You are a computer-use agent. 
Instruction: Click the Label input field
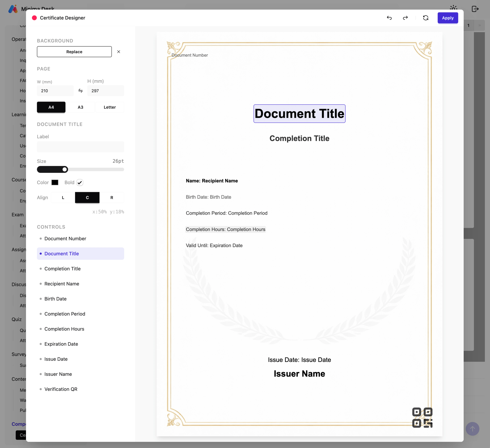point(80,147)
